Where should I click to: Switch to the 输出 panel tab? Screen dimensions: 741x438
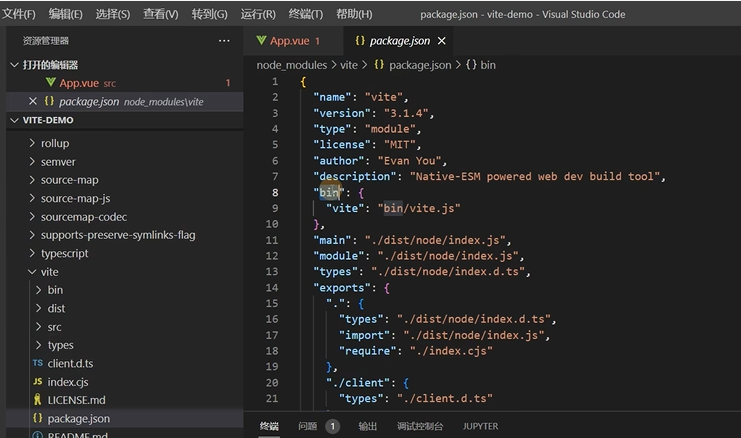click(x=368, y=426)
